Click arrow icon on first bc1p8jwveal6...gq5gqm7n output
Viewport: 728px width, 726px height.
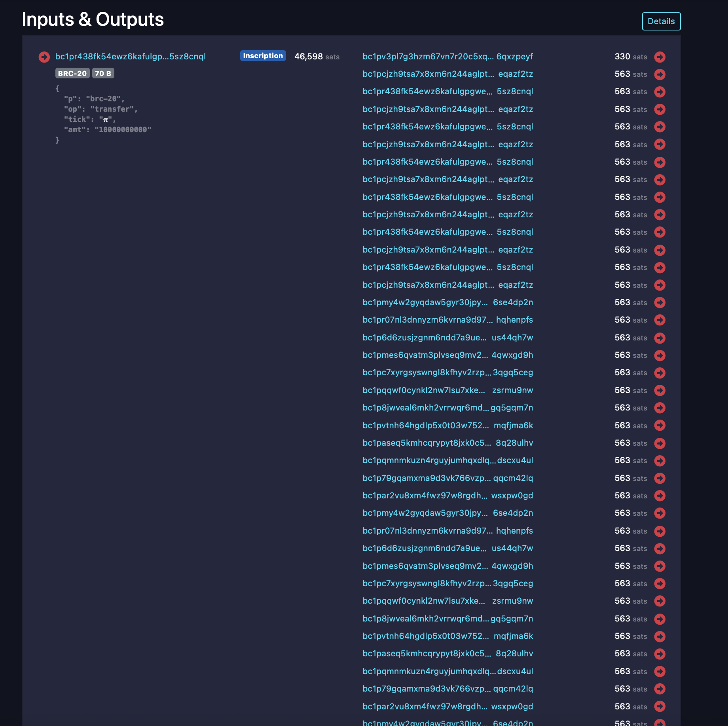pos(660,408)
